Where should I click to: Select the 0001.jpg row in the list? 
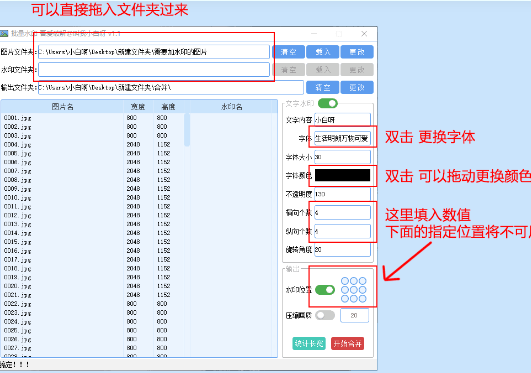(93, 118)
